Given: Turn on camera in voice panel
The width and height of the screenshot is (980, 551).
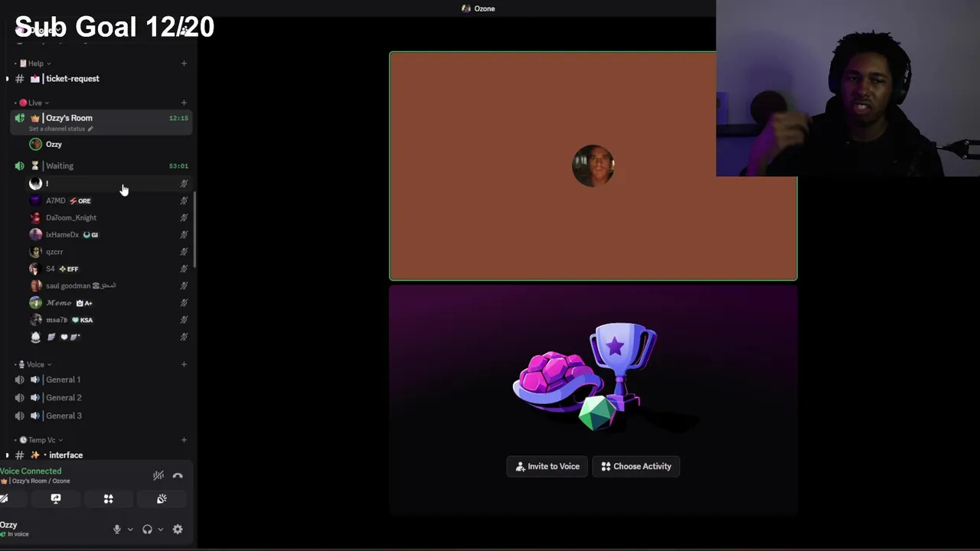Looking at the screenshot, I should click(x=5, y=499).
